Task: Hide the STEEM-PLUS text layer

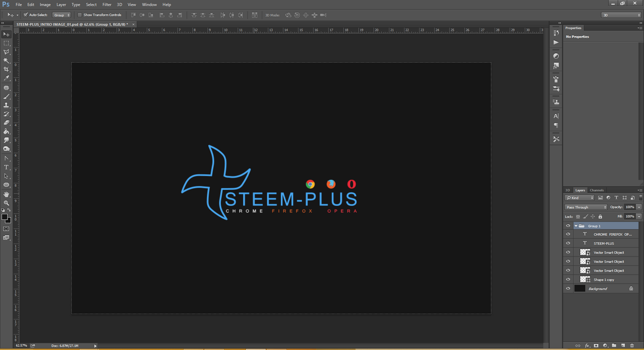Action: coord(568,243)
